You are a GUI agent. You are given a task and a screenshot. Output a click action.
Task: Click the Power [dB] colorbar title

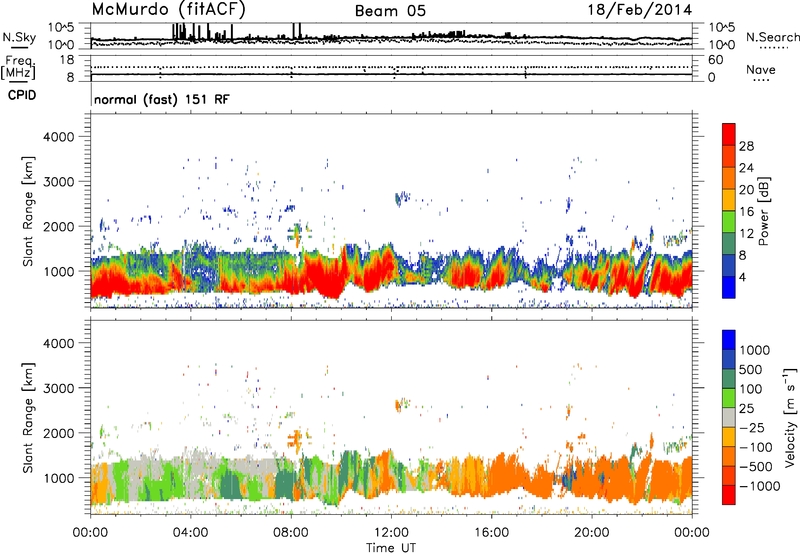pyautogui.click(x=764, y=211)
